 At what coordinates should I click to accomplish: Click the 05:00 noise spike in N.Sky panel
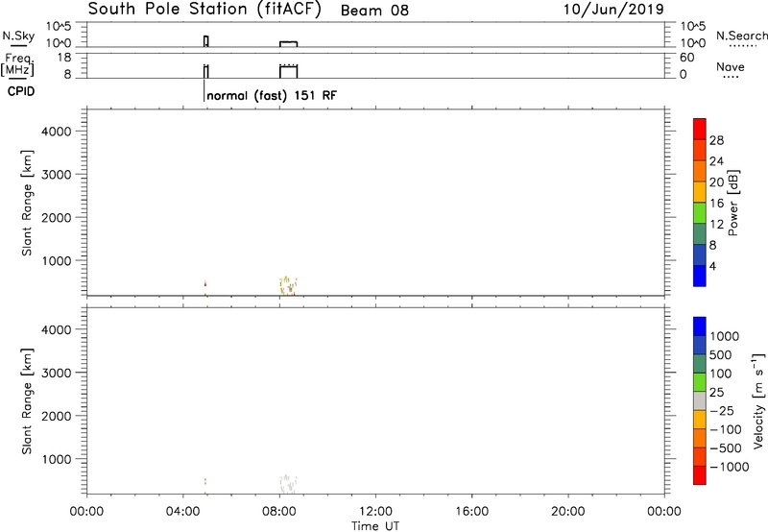[206, 41]
